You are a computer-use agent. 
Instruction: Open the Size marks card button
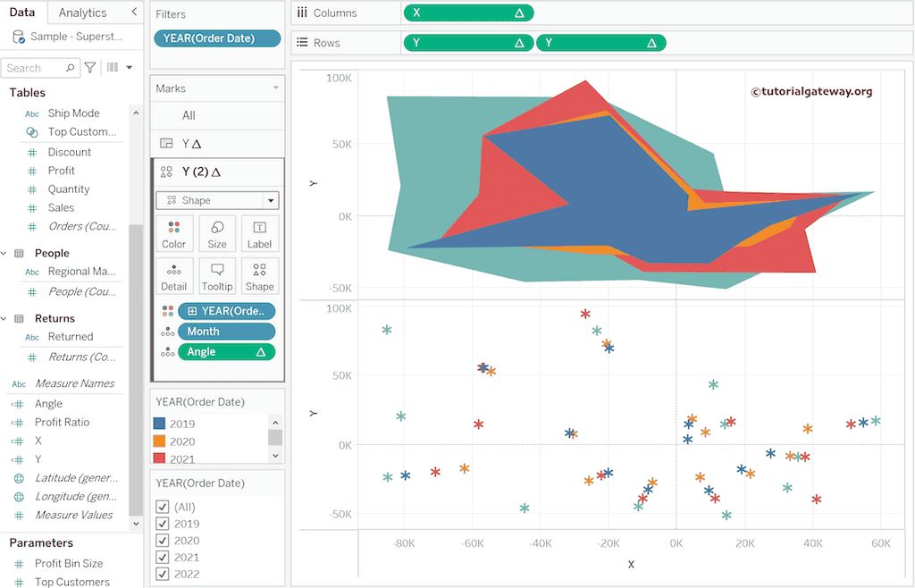[x=217, y=232]
